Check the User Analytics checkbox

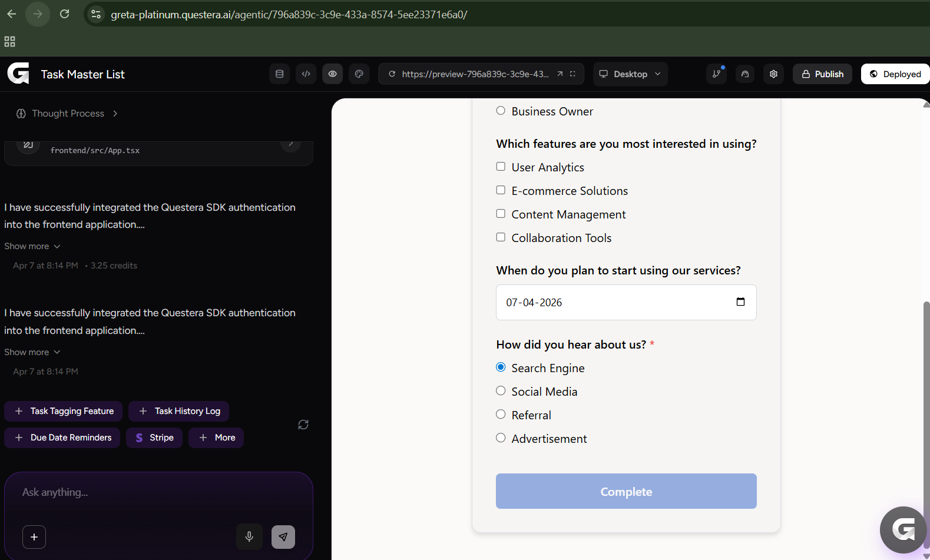(501, 167)
